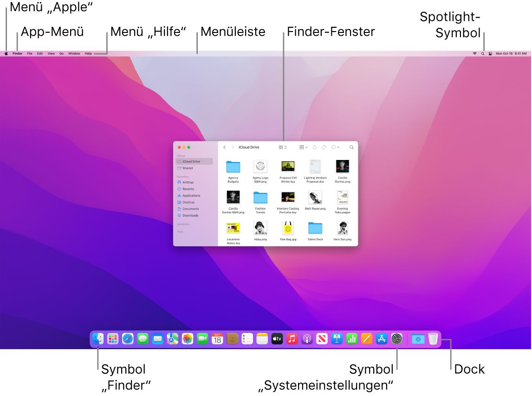532x396 pixels.
Task: Open Safari from the Dock
Action: pos(128,339)
